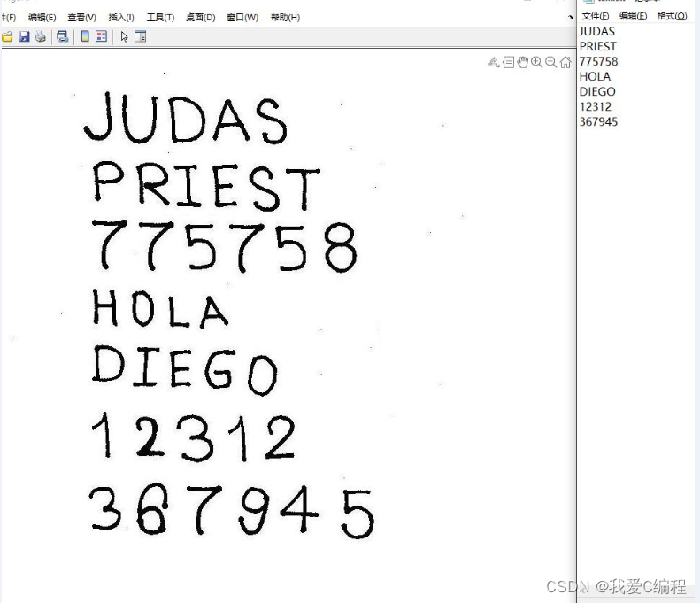This screenshot has width=700, height=603.
Task: Click handwritten 367945 in the figure image
Action: coord(232,511)
